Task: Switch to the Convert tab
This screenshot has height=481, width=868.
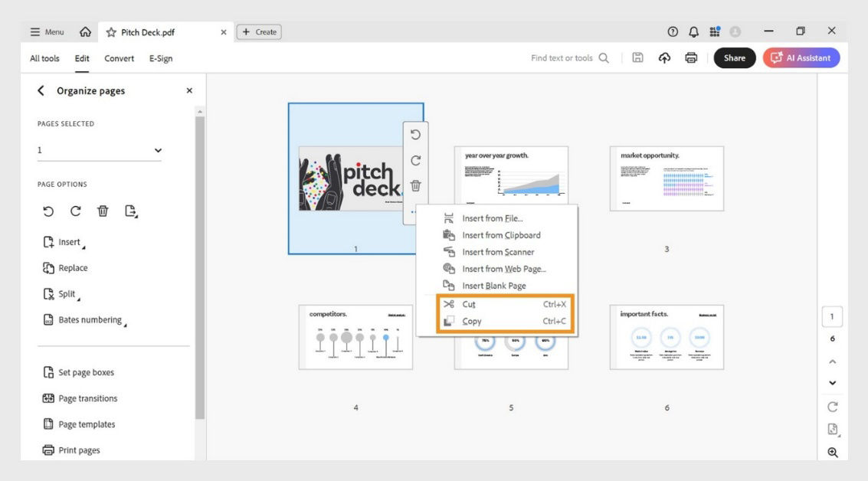Action: pos(119,57)
